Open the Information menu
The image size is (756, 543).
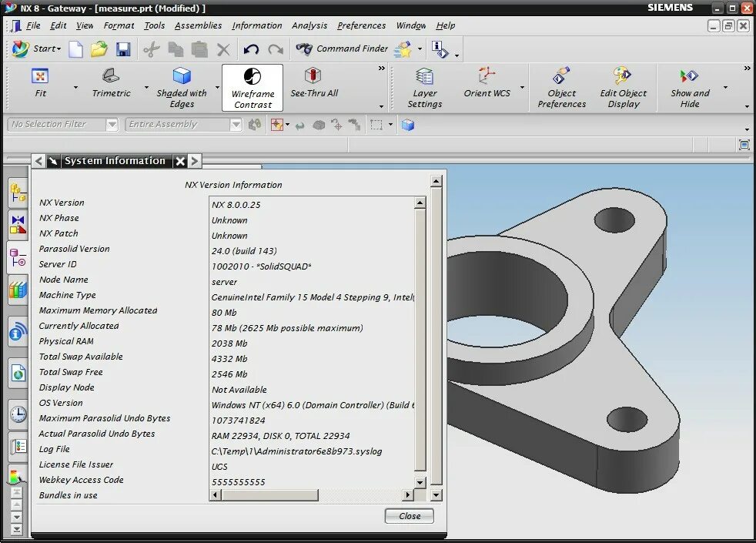[x=257, y=25]
